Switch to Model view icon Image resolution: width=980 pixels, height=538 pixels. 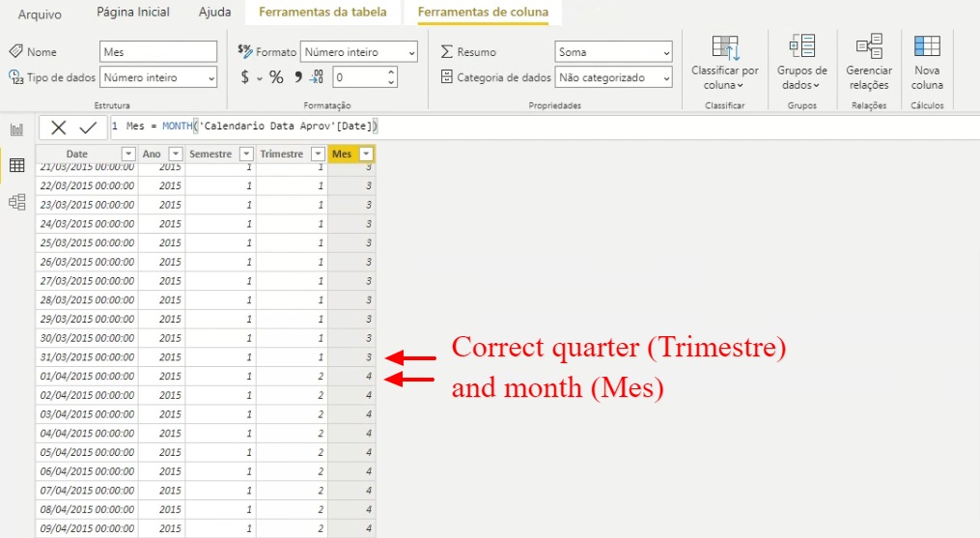click(x=16, y=202)
